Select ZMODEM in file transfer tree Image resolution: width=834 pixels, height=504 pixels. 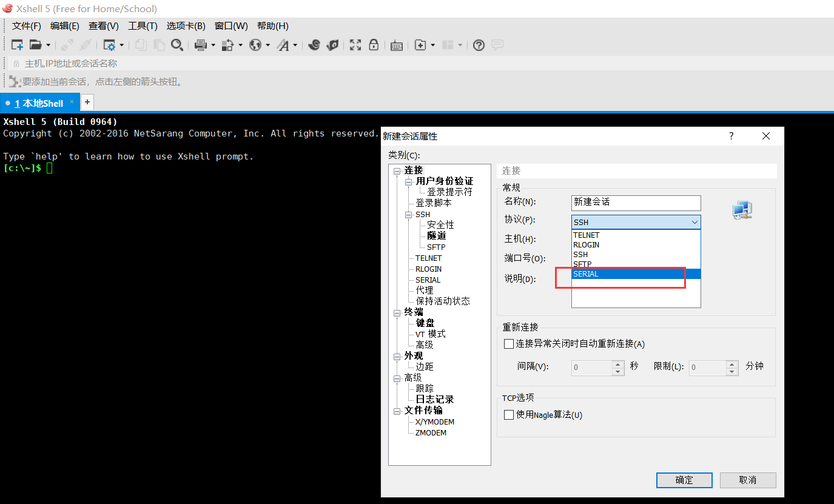pos(431,433)
